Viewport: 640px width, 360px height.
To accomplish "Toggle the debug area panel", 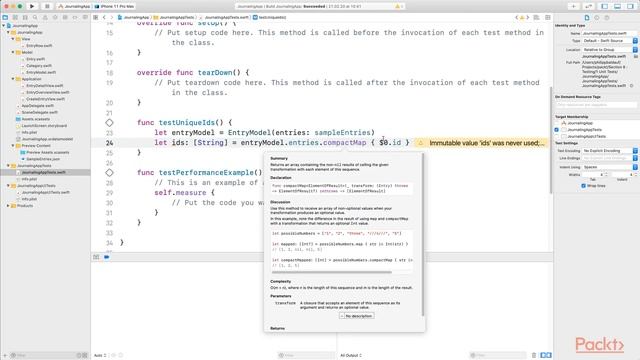I will click(x=618, y=6).
